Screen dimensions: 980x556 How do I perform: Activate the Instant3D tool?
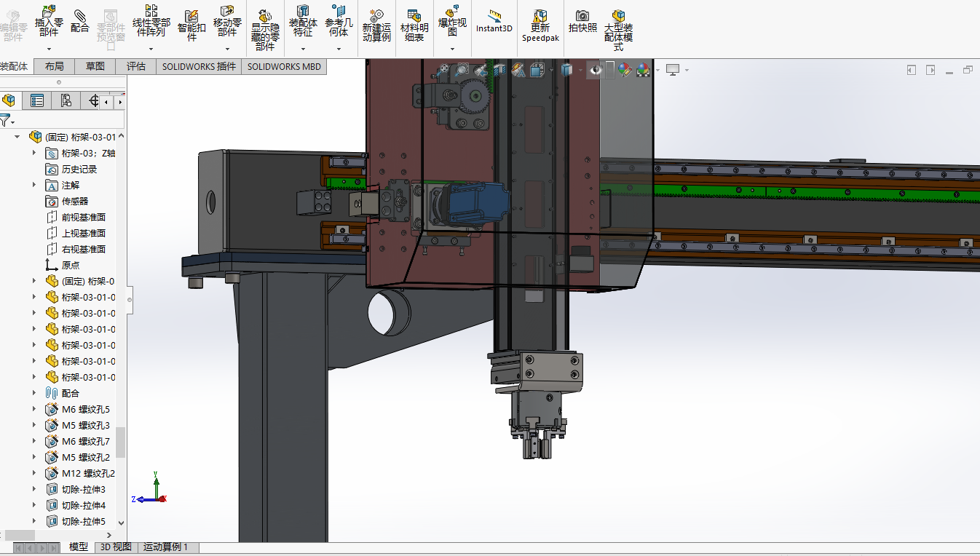point(494,21)
